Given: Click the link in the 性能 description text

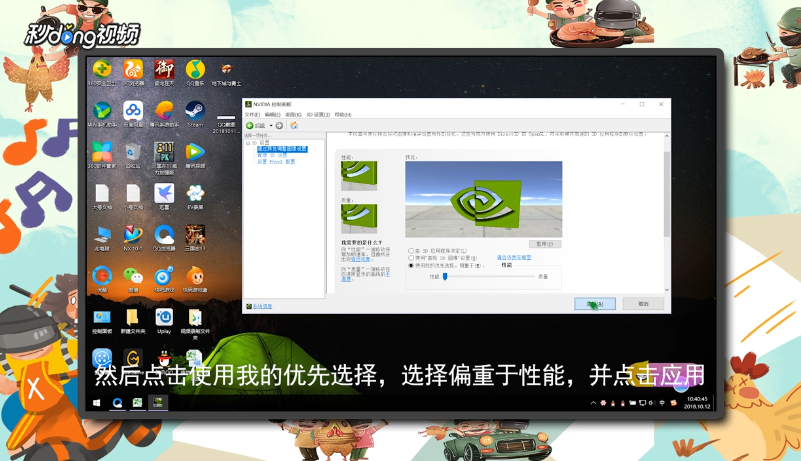Looking at the screenshot, I should click(x=360, y=260).
